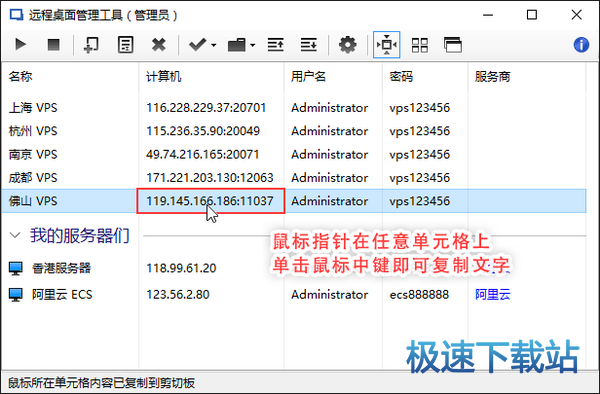This screenshot has width=600, height=394.
Task: Click the checkmark select icon
Action: pos(197,45)
